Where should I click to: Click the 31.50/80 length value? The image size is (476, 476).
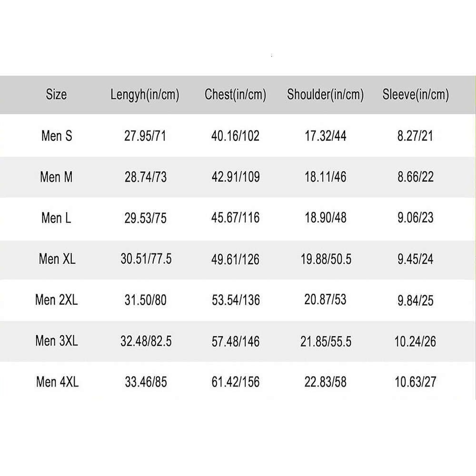click(x=145, y=300)
